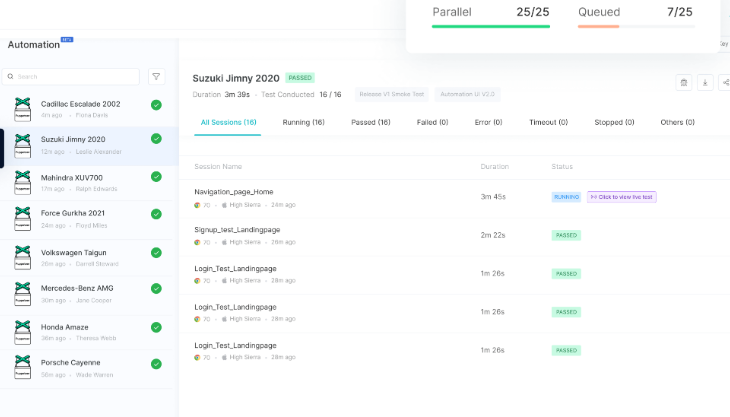This screenshot has width=730, height=417.
Task: Click green check for Suzuki Jimny 2020
Action: point(156,139)
